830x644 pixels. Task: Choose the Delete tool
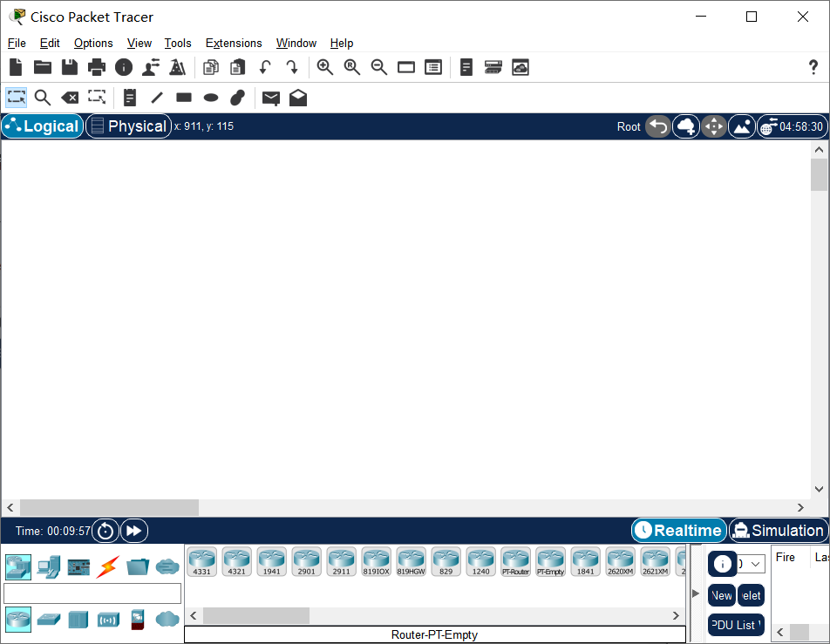(x=70, y=98)
